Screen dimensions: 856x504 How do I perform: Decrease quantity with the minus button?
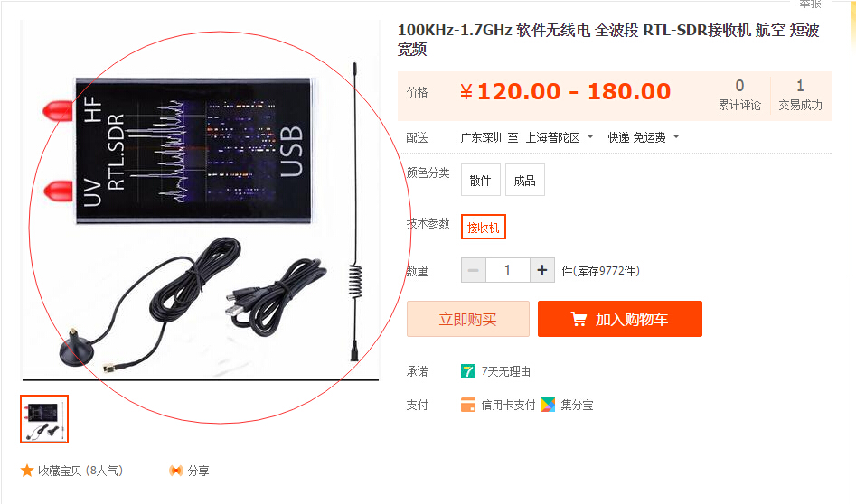tap(474, 270)
